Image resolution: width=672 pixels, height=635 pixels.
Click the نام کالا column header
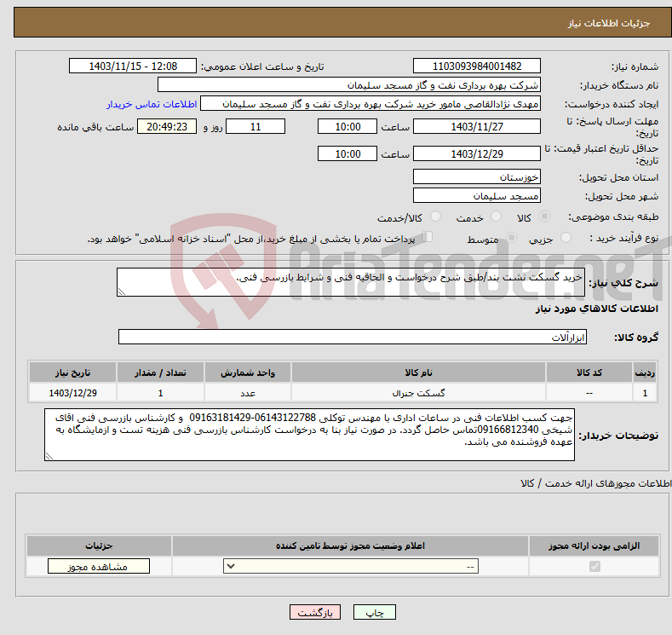click(419, 372)
